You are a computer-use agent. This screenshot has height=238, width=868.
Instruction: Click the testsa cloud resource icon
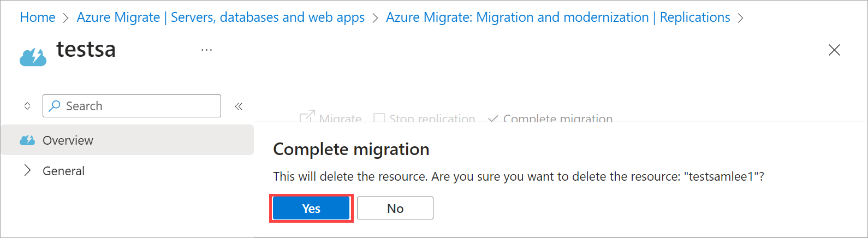pos(33,56)
